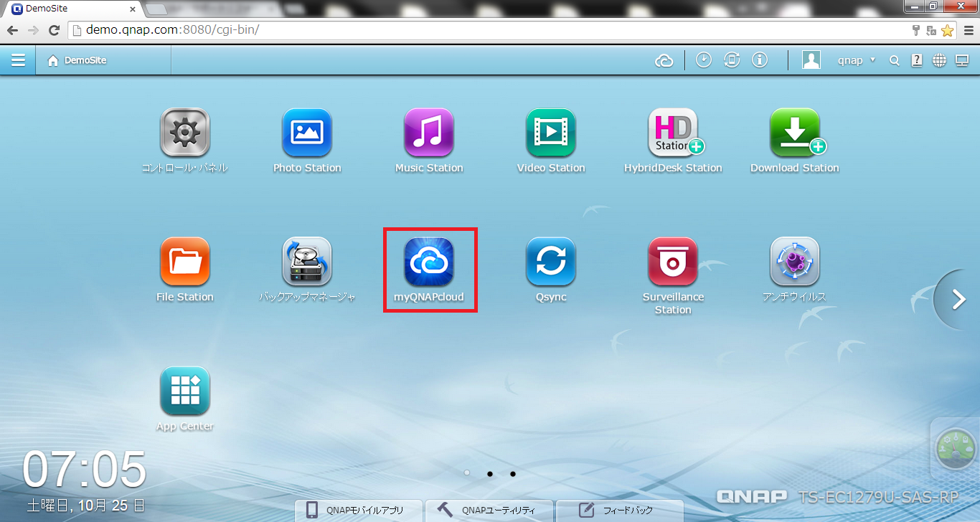
Task: Open the help question mark icon
Action: coord(917,61)
